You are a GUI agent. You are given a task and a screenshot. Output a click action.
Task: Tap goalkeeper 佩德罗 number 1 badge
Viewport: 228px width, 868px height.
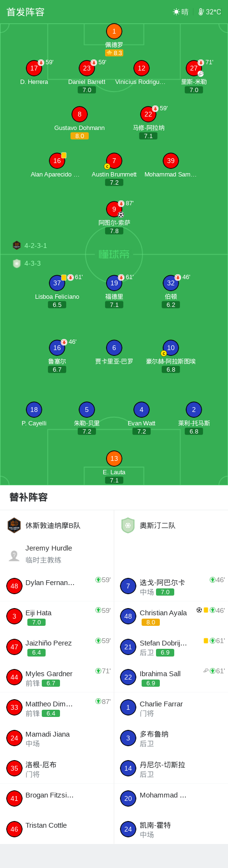(x=114, y=31)
